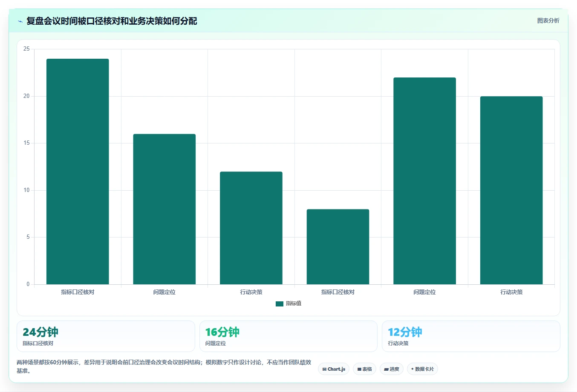577x392 pixels.
Task: Select the 12分钟 行动决策 card
Action: pyautogui.click(x=471, y=336)
